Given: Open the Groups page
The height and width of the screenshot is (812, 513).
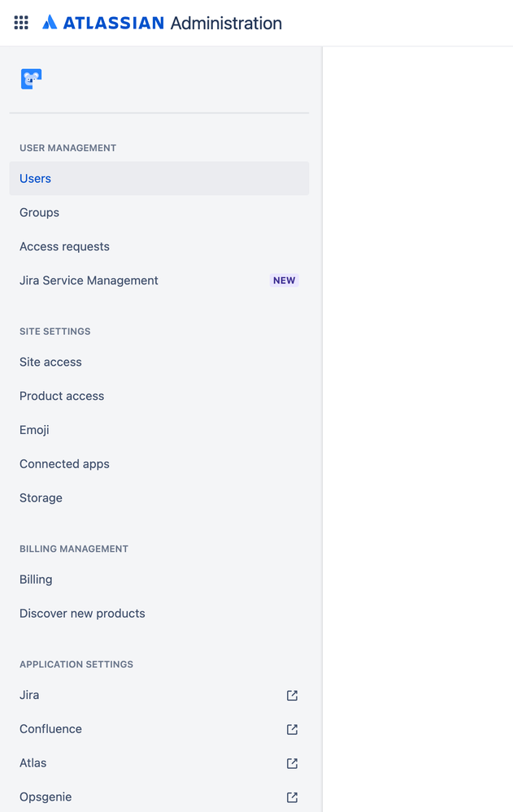Looking at the screenshot, I should tap(159, 212).
